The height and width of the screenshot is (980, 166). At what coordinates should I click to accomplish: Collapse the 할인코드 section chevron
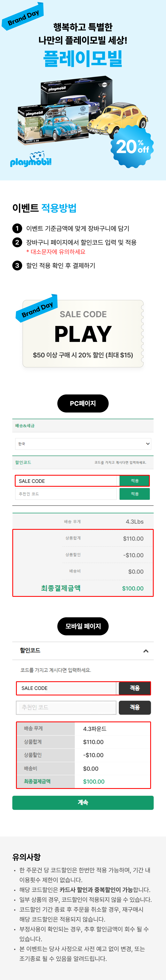146,651
